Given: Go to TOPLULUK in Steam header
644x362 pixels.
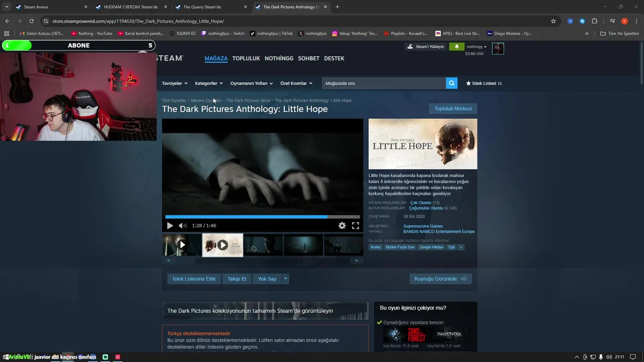Looking at the screenshot, I should 246,58.
